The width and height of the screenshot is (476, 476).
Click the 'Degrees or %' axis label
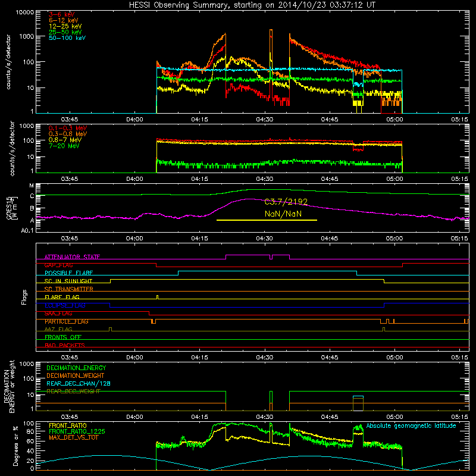pyautogui.click(x=15, y=446)
